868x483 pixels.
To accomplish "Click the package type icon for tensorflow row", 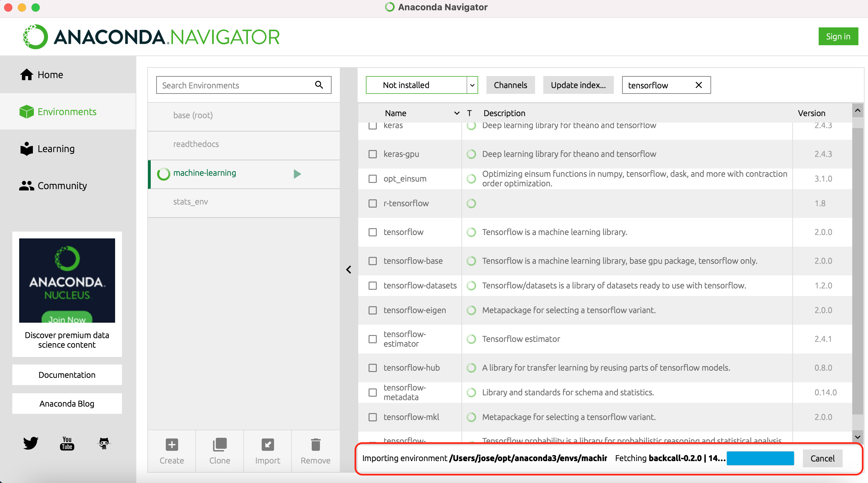I will pos(471,232).
